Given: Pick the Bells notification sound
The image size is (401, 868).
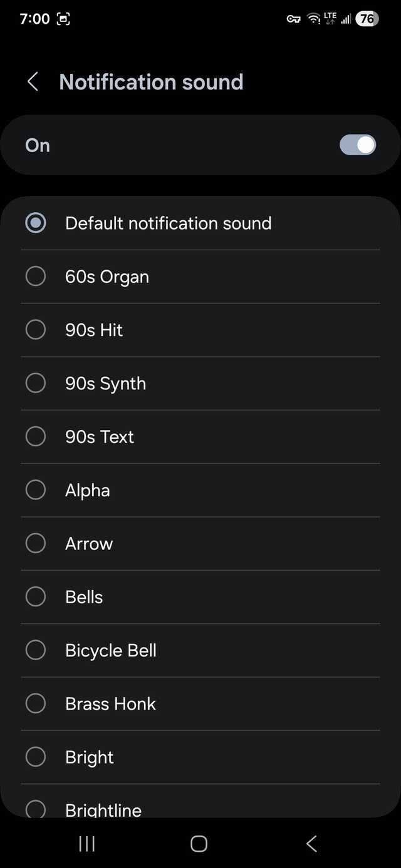Looking at the screenshot, I should pyautogui.click(x=36, y=596).
